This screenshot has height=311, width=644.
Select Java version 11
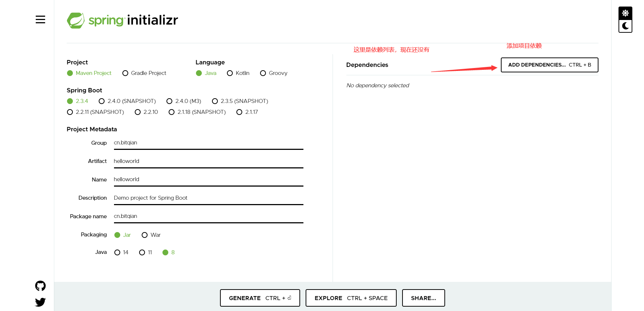(146, 252)
